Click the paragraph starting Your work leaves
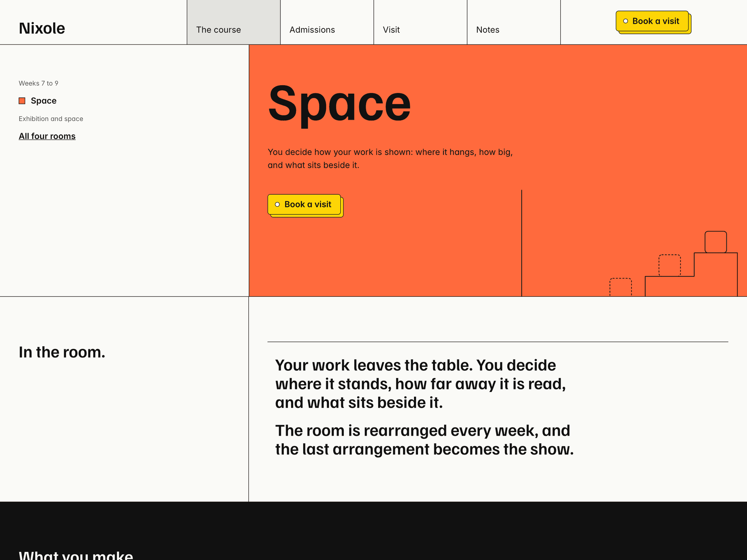 [x=421, y=384]
